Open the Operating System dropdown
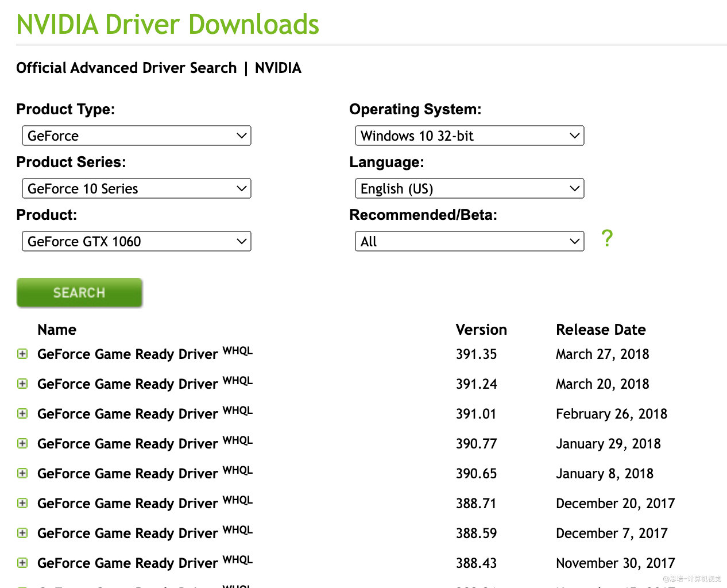Viewport: 727px width, 588px height. click(x=470, y=136)
